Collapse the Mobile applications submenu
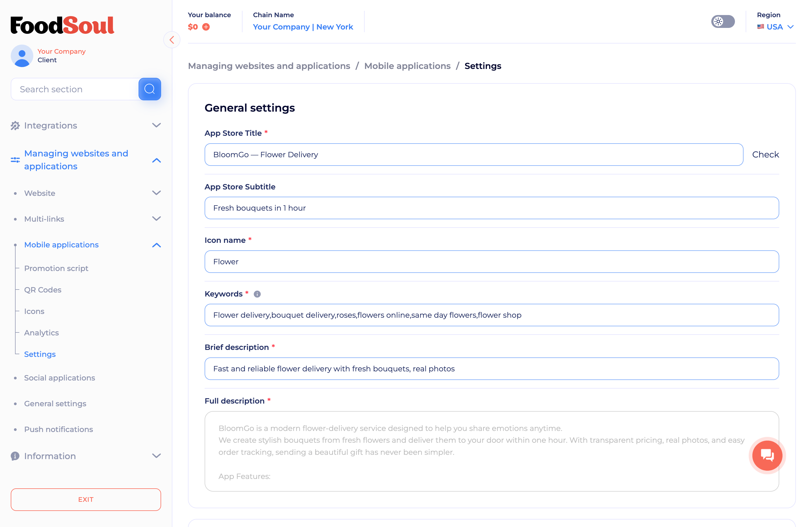Image resolution: width=812 pixels, height=527 pixels. [156, 245]
